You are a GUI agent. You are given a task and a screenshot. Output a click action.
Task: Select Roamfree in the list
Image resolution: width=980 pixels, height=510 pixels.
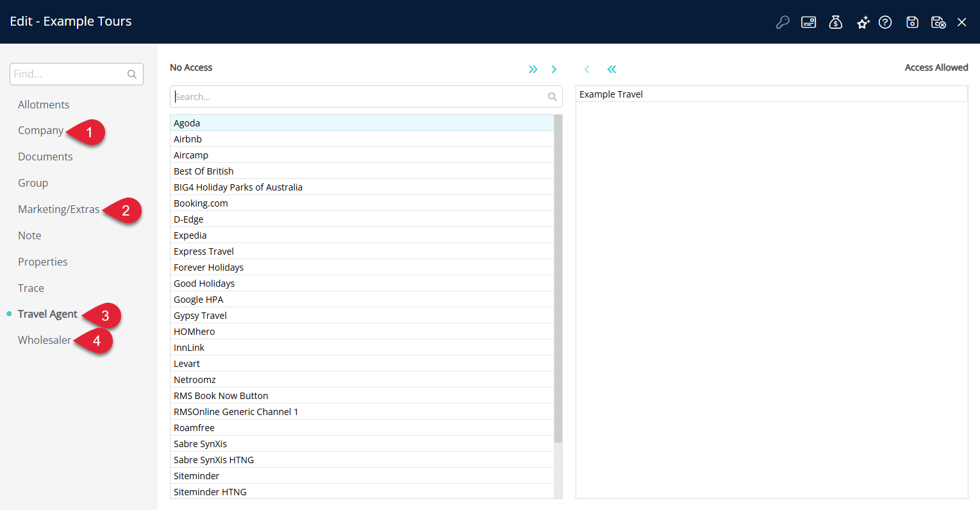coord(362,428)
